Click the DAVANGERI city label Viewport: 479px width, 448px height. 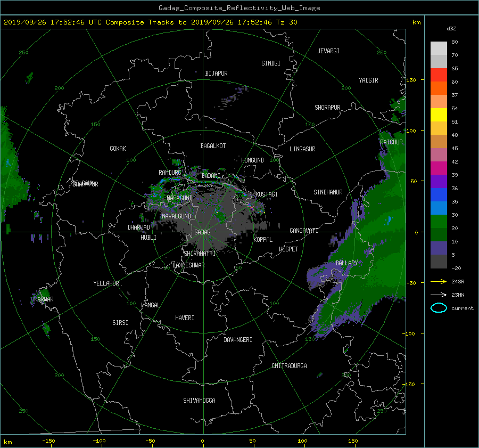[x=238, y=340]
